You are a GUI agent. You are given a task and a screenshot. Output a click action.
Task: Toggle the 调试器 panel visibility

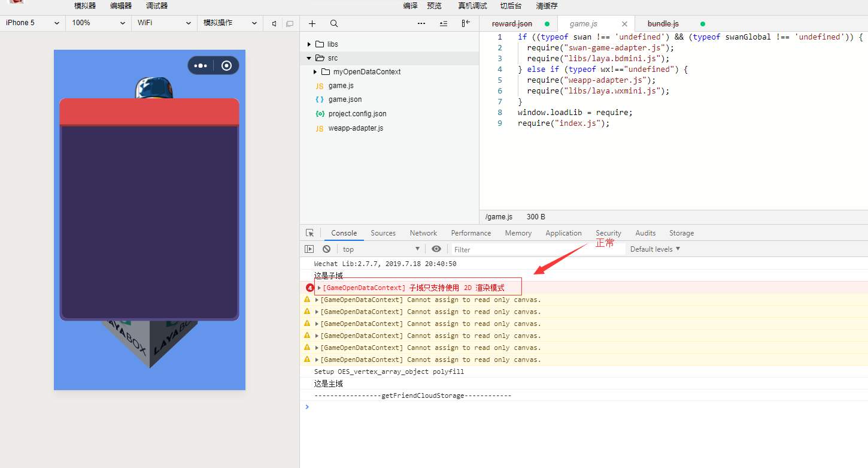coord(157,6)
